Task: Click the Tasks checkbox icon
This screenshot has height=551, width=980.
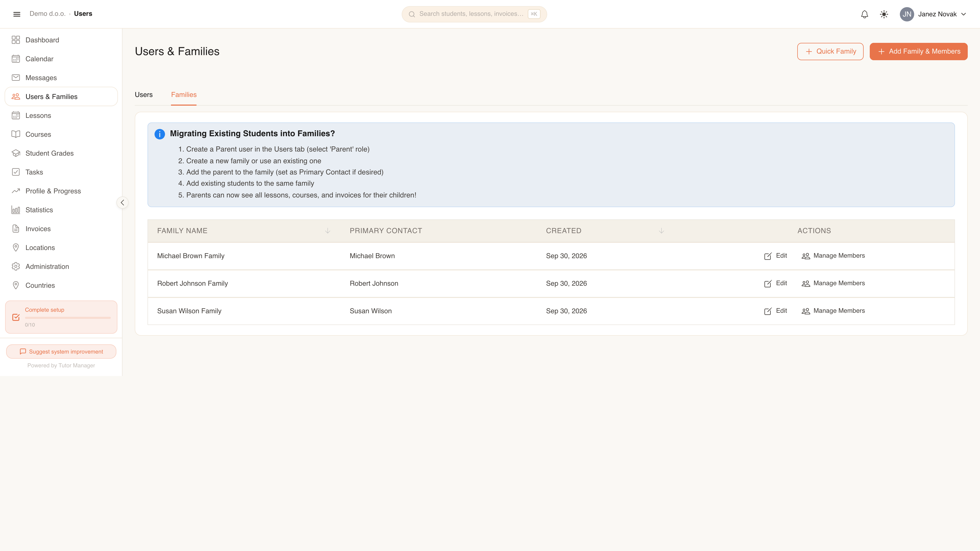Action: 16,172
